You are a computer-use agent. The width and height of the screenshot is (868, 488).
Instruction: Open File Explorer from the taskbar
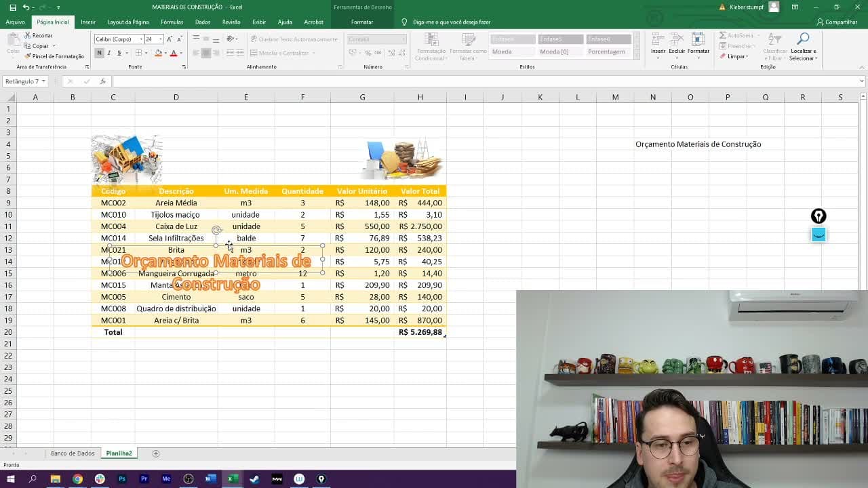pyautogui.click(x=55, y=479)
